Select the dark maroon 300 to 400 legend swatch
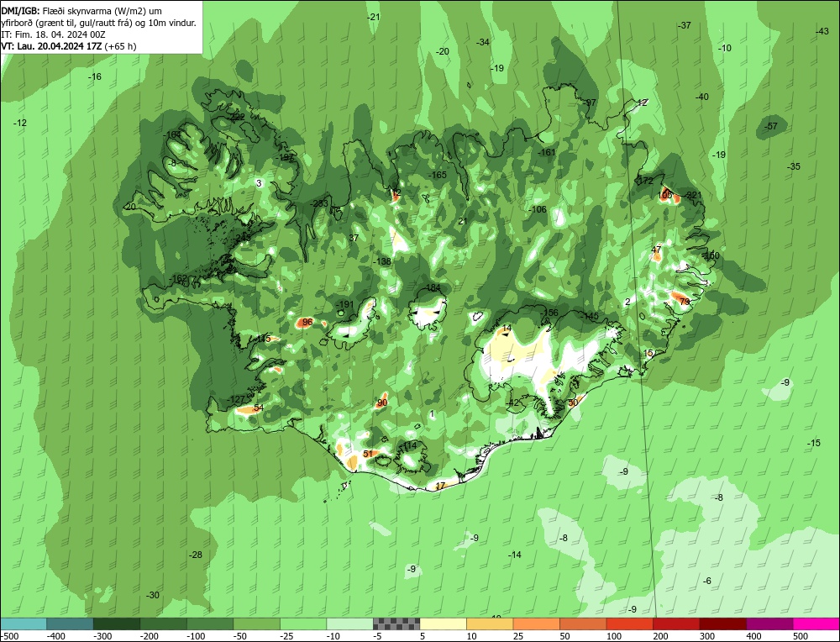This screenshot has width=840, height=642. 722,624
